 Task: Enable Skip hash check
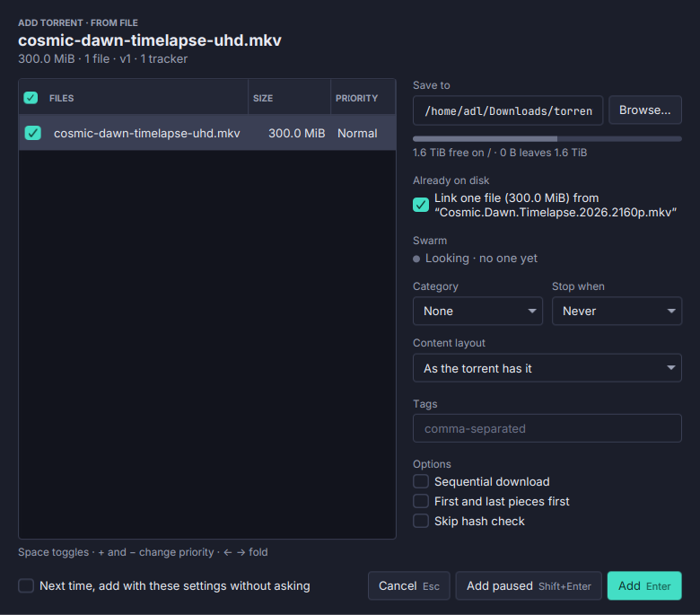(421, 521)
